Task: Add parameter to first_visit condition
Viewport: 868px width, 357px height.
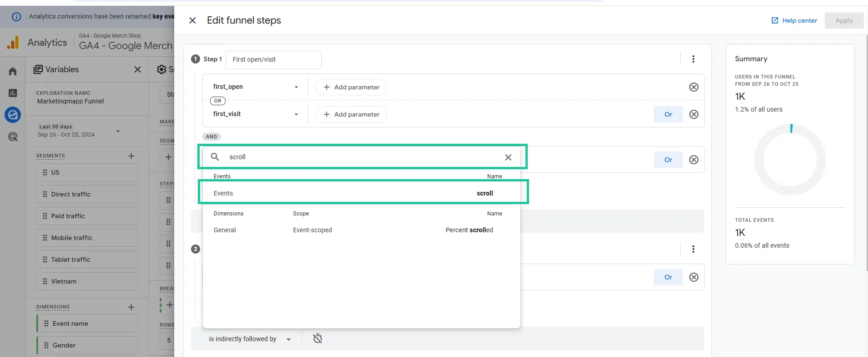Action: tap(351, 114)
